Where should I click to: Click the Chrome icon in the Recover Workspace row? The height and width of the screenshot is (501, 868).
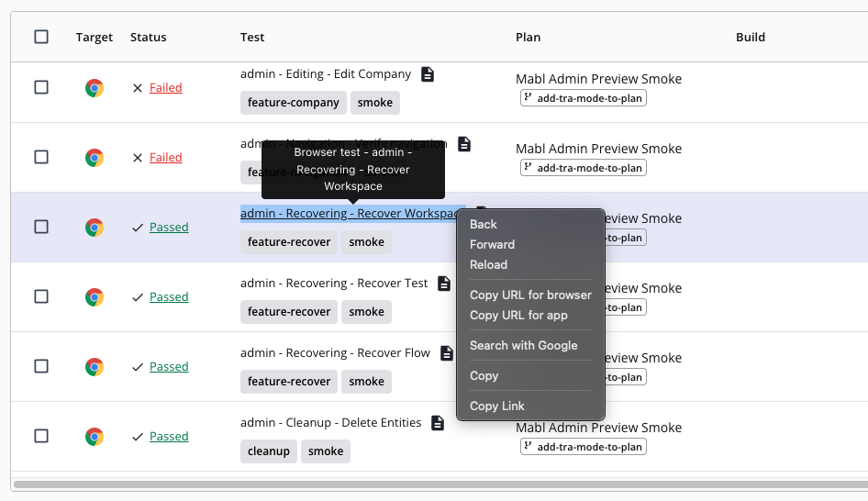pyautogui.click(x=95, y=228)
